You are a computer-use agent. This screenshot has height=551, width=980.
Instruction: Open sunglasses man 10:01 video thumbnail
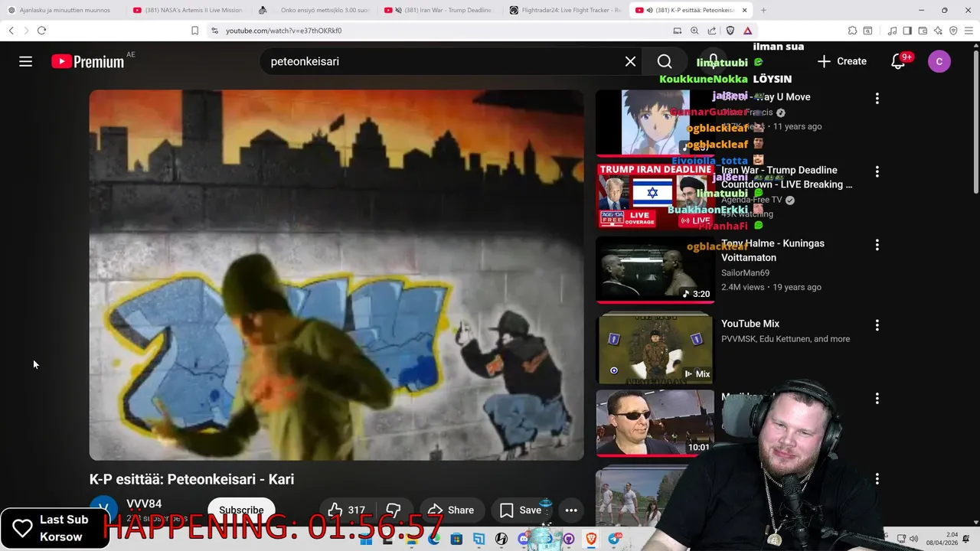coord(655,422)
